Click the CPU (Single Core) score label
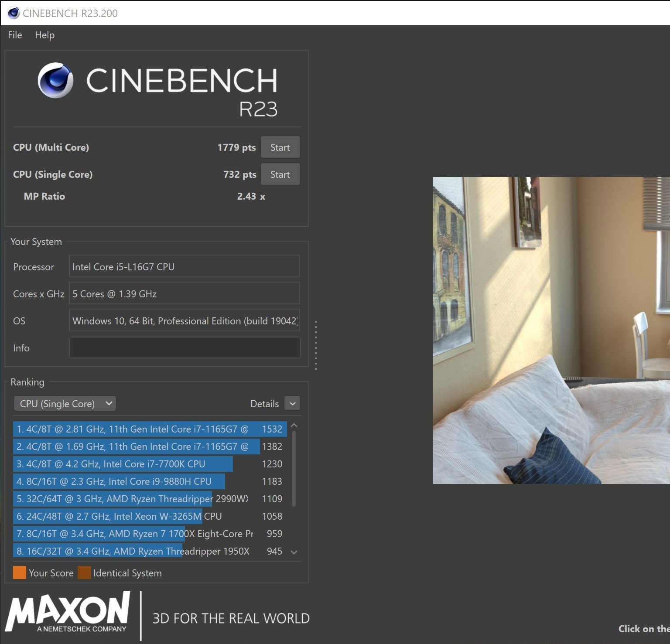The height and width of the screenshot is (644, 670). 53,174
